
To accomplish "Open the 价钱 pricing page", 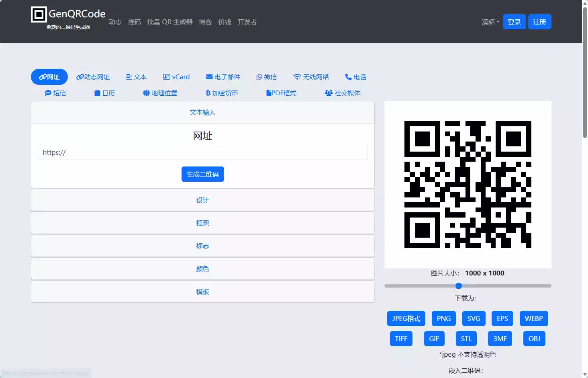I will click(225, 22).
